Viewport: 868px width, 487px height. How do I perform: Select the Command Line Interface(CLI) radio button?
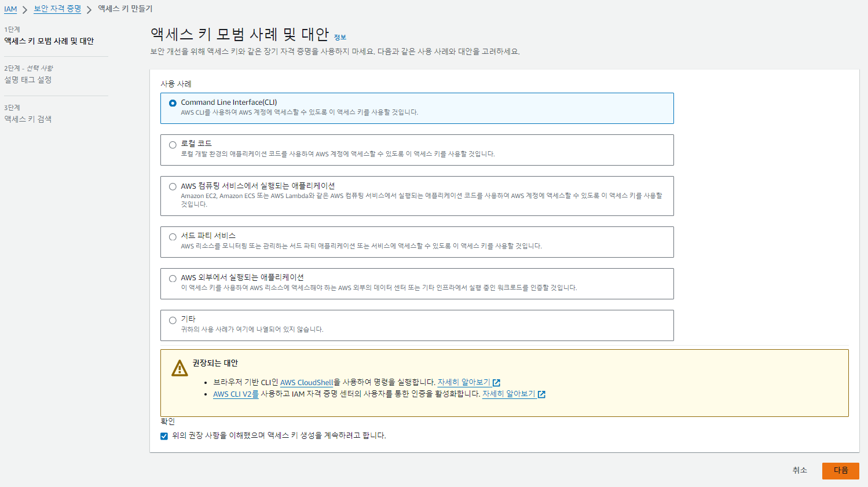coord(173,103)
